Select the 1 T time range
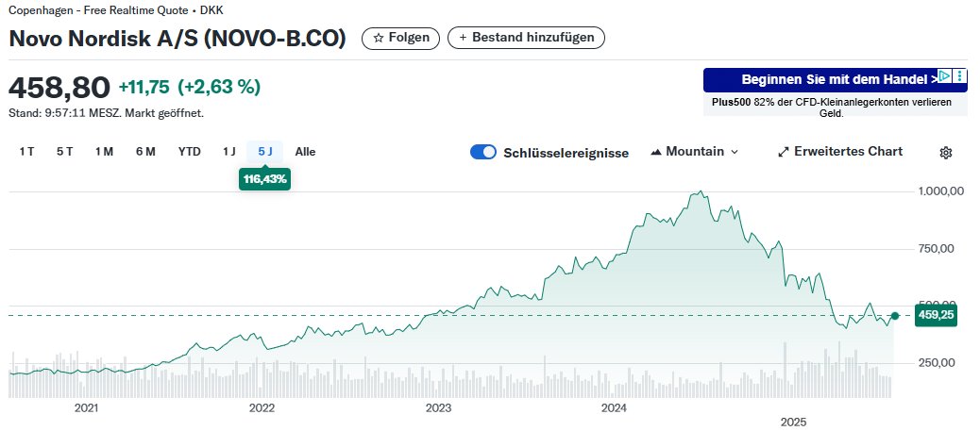The width and height of the screenshot is (980, 431). (x=26, y=152)
